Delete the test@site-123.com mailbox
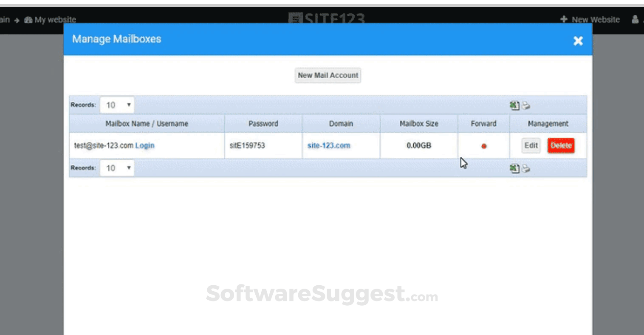 (x=561, y=145)
